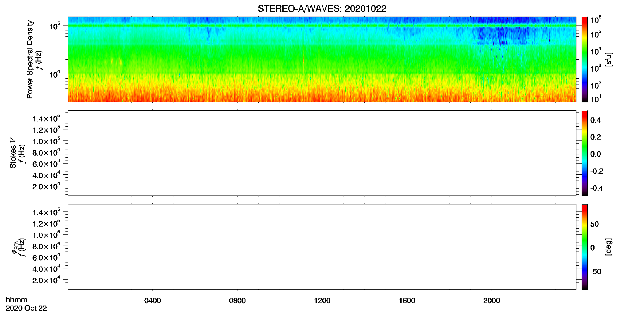Click the phi RTN degree color bar
Image resolution: width=644 pixels, height=332 pixels.
(584, 247)
